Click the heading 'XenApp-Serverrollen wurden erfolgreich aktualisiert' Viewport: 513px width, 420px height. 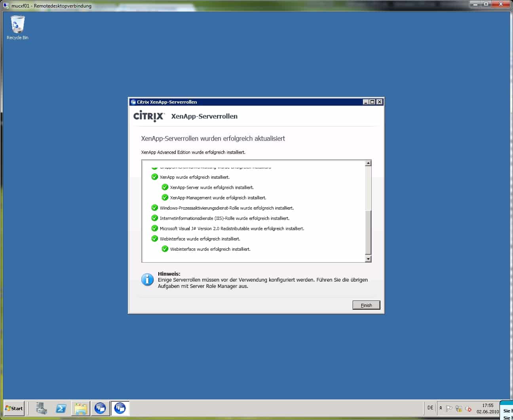tap(213, 138)
